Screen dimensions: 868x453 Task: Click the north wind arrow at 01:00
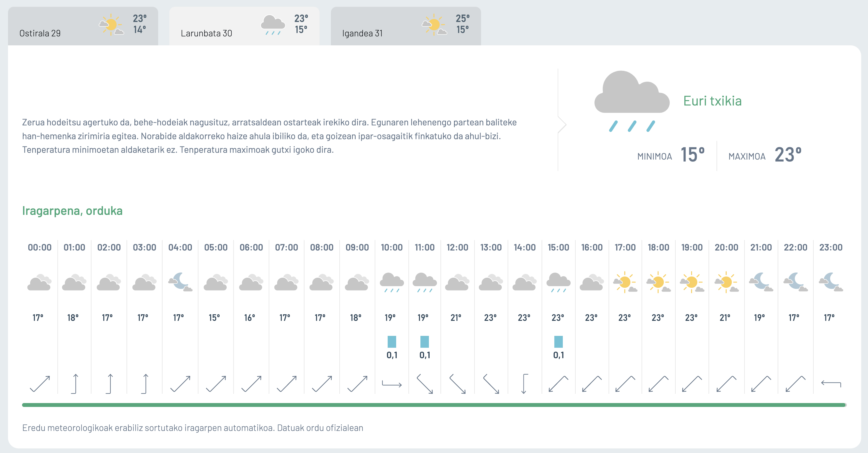coord(75,384)
